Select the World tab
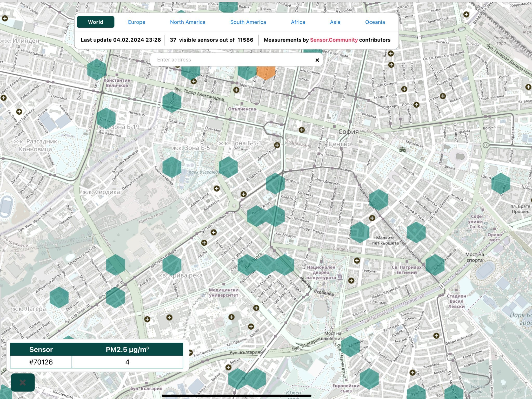Viewport: 532px width, 399px height. click(x=95, y=22)
